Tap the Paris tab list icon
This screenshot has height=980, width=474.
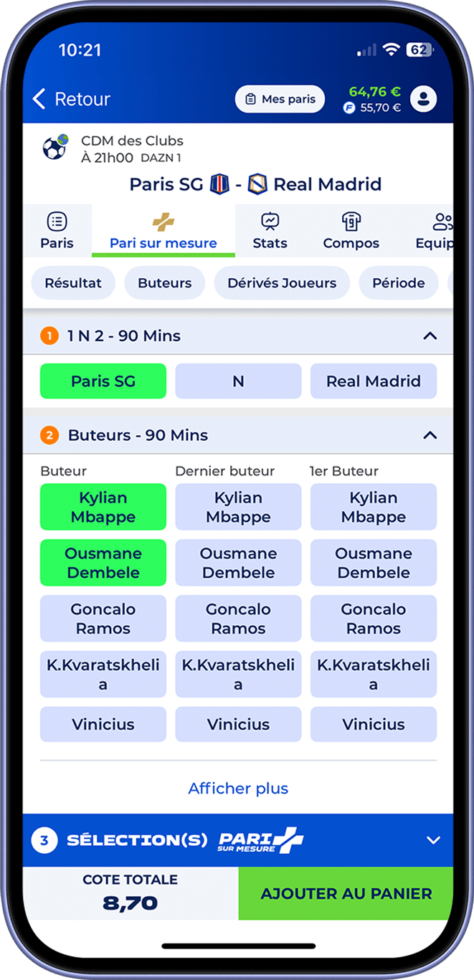click(x=57, y=222)
